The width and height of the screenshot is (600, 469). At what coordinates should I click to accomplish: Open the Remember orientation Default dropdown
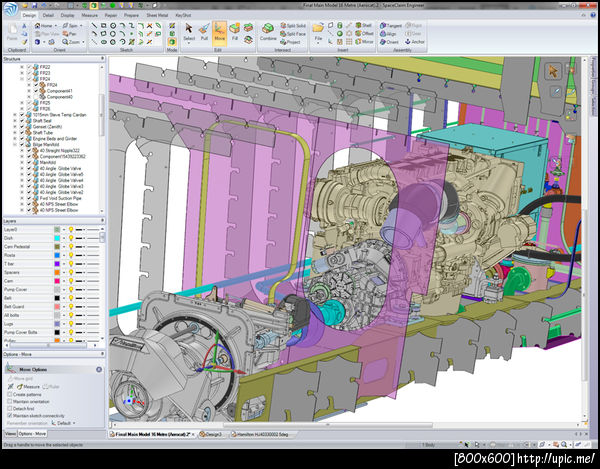(x=64, y=423)
